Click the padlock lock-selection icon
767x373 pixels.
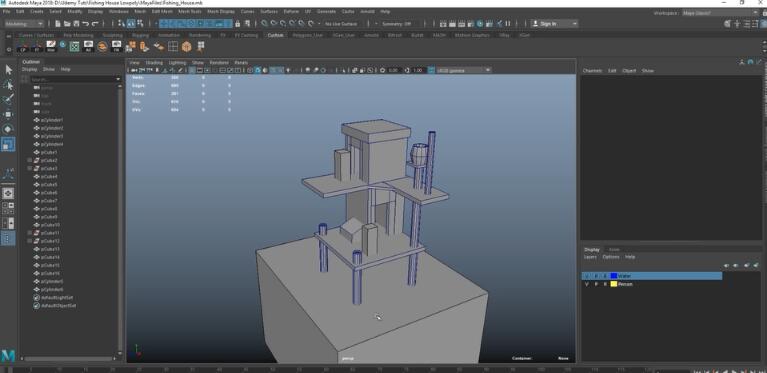pyautogui.click(x=238, y=23)
